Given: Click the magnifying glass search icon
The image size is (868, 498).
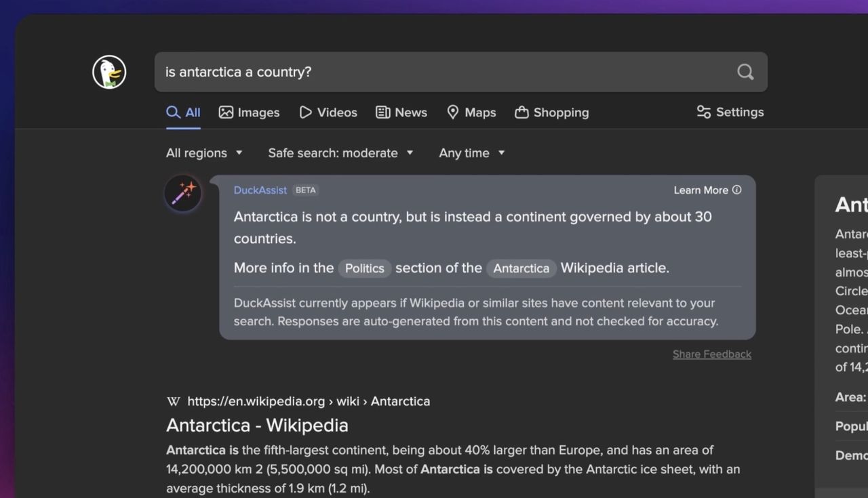Looking at the screenshot, I should click(745, 72).
